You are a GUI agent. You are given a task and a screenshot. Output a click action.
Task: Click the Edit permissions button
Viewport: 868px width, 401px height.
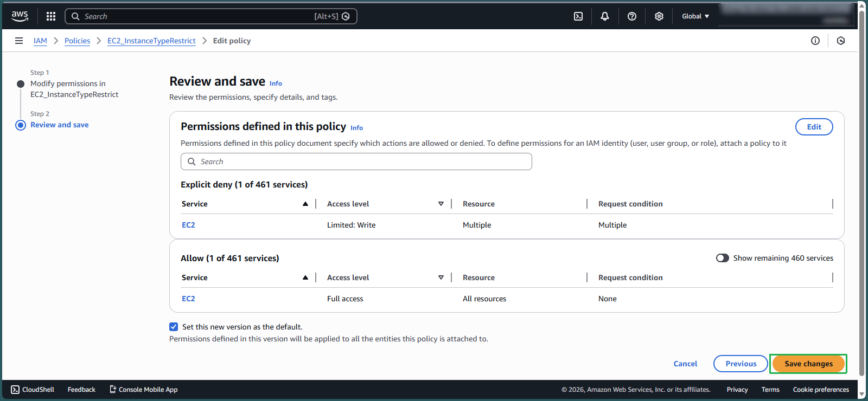[814, 127]
